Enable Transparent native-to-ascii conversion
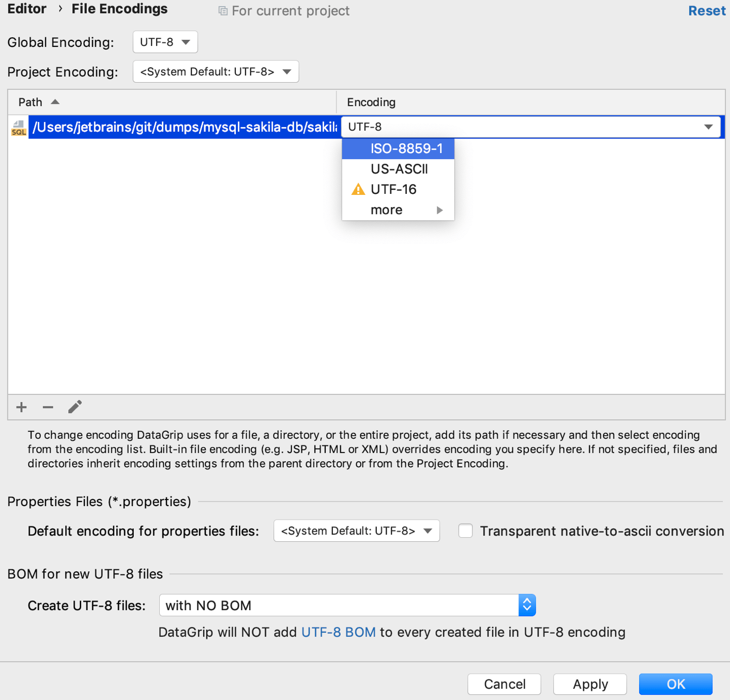Screen dimensions: 730x700 pyautogui.click(x=465, y=531)
